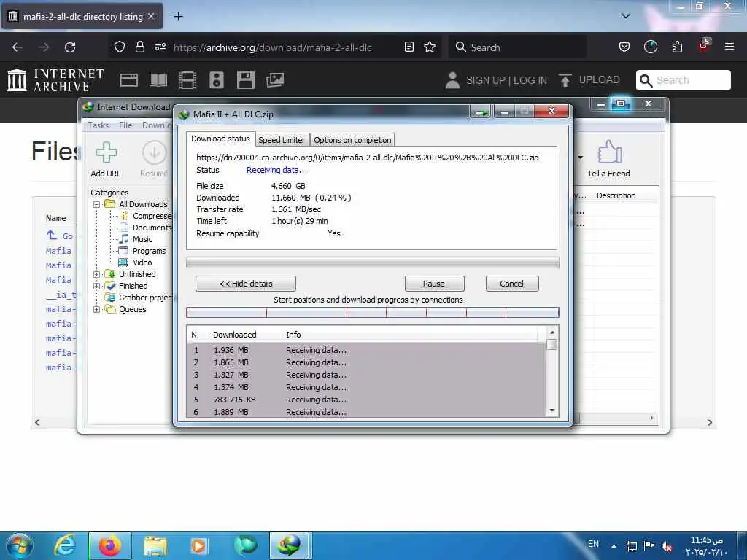Select the mafia-2-all-dlc browser tab
The width and height of the screenshot is (747, 560).
[x=82, y=16]
